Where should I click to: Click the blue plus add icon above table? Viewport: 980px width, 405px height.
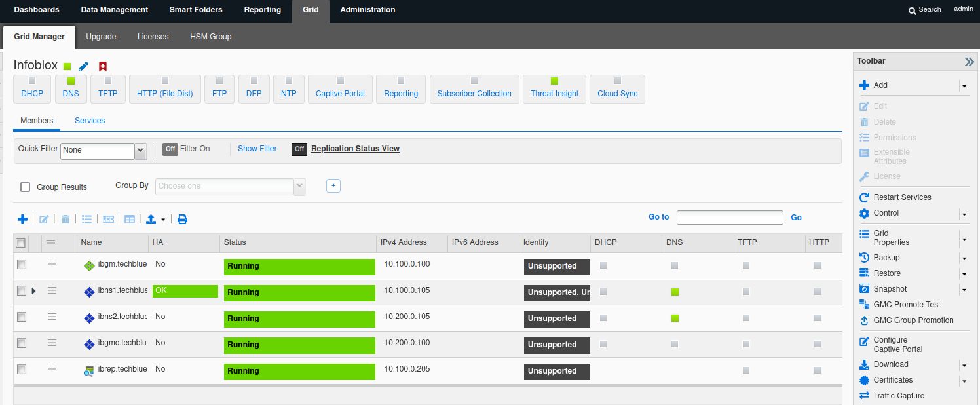pyautogui.click(x=22, y=219)
